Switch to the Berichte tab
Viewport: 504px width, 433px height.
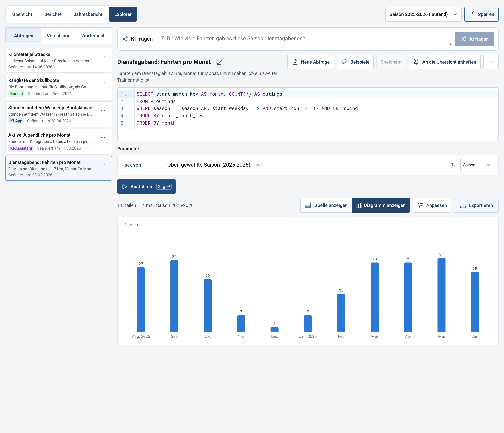pyautogui.click(x=53, y=14)
